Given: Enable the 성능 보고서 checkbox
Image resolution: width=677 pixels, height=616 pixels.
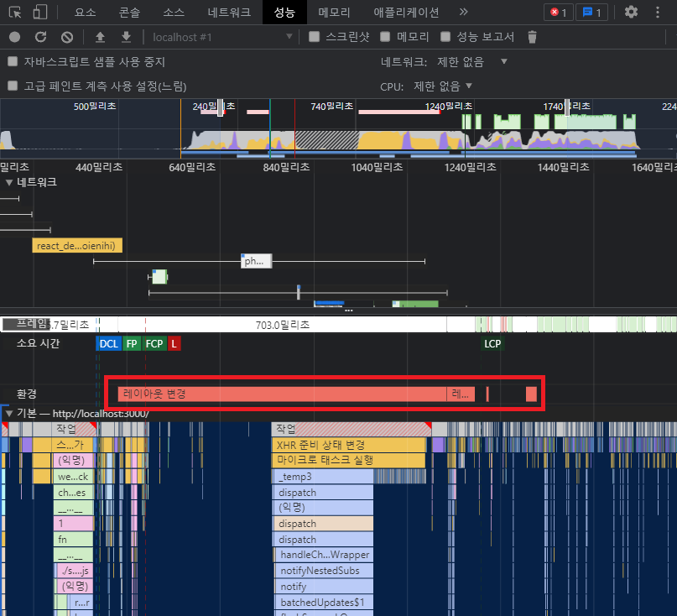Looking at the screenshot, I should (x=445, y=37).
